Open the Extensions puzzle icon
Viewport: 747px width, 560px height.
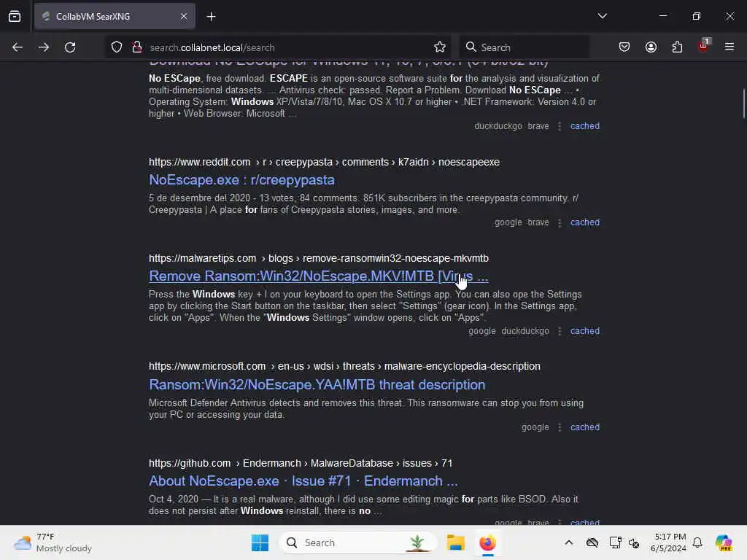click(x=677, y=47)
